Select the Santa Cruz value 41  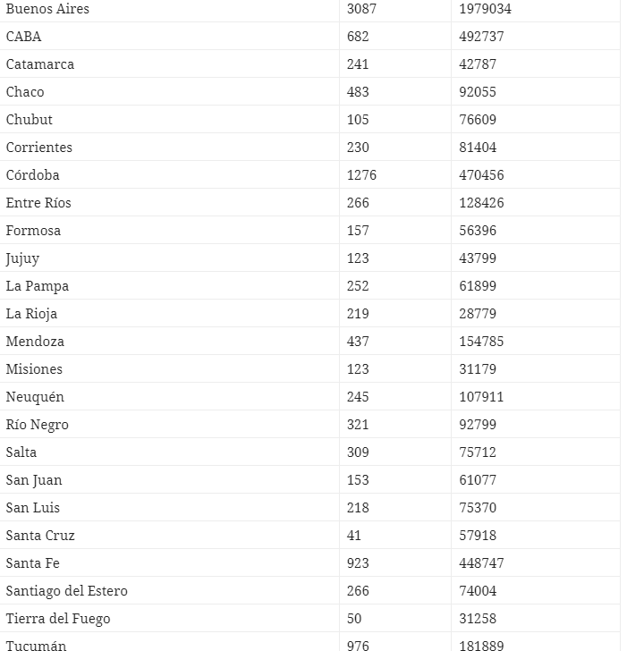tap(354, 536)
